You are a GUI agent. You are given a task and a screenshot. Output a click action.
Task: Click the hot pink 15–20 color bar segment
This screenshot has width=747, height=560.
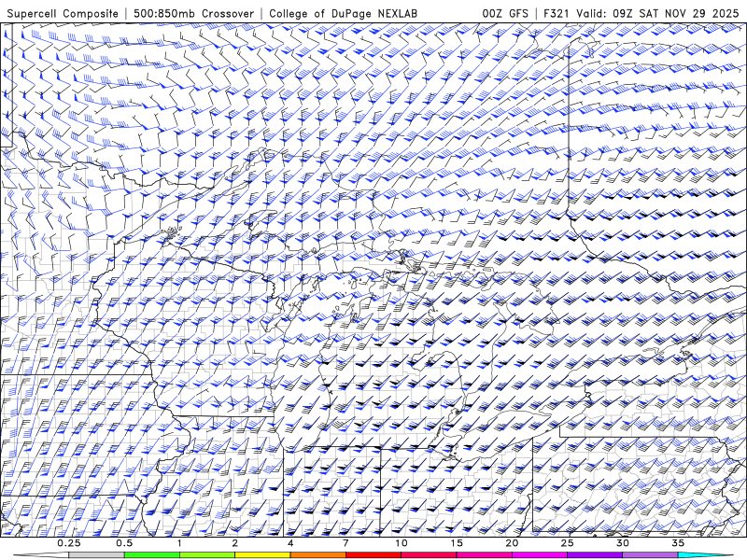pyautogui.click(x=484, y=555)
